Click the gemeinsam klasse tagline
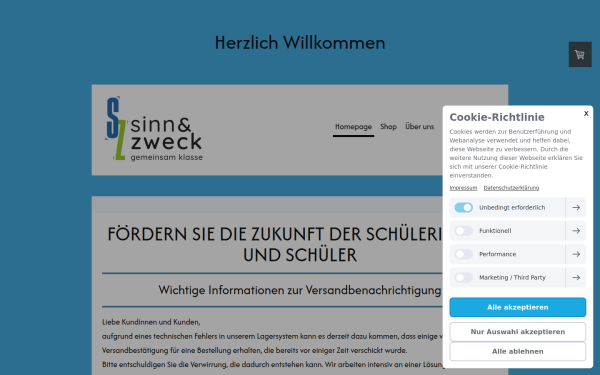The image size is (600, 375). tap(166, 157)
